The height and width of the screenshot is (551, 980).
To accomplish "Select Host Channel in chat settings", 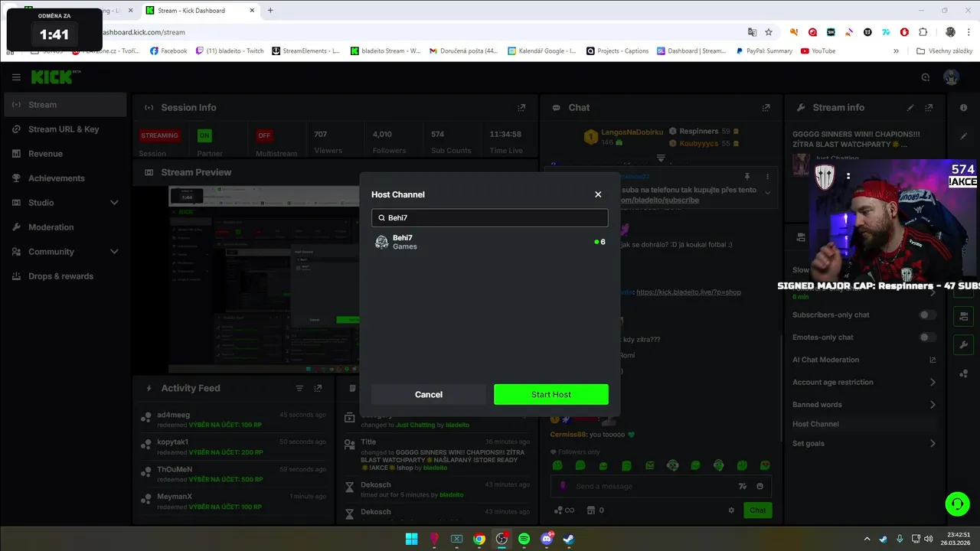I will point(864,424).
